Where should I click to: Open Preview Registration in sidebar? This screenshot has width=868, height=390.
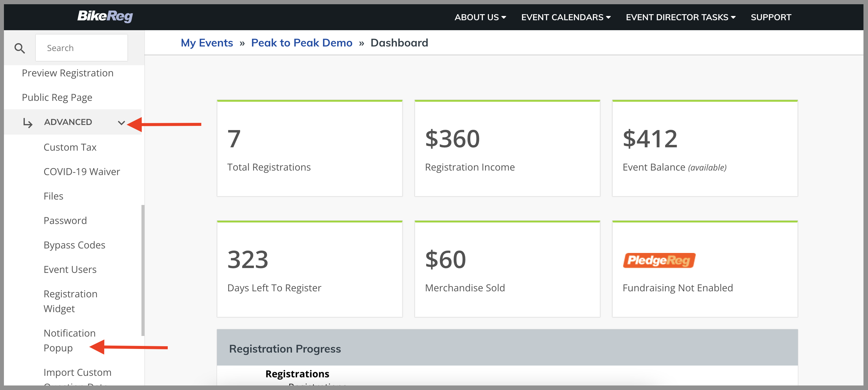[x=67, y=73]
